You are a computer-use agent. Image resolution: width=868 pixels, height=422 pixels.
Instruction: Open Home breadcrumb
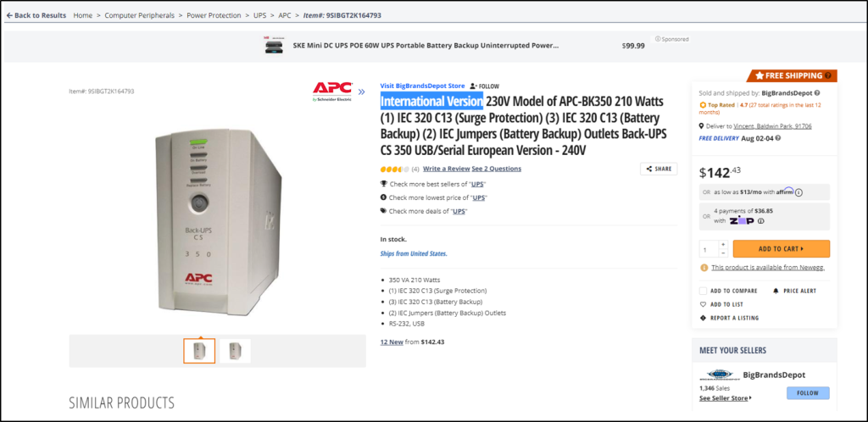(x=82, y=15)
